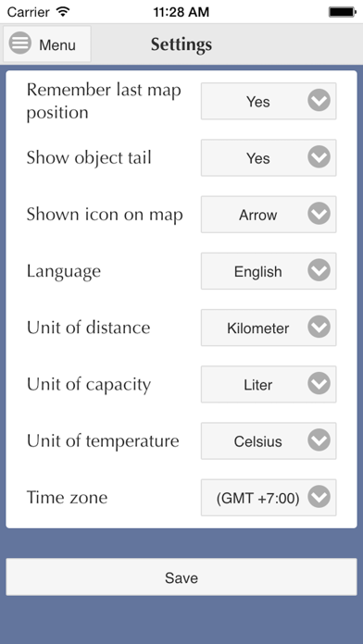Open the Unit of temperature dropdown

click(269, 441)
